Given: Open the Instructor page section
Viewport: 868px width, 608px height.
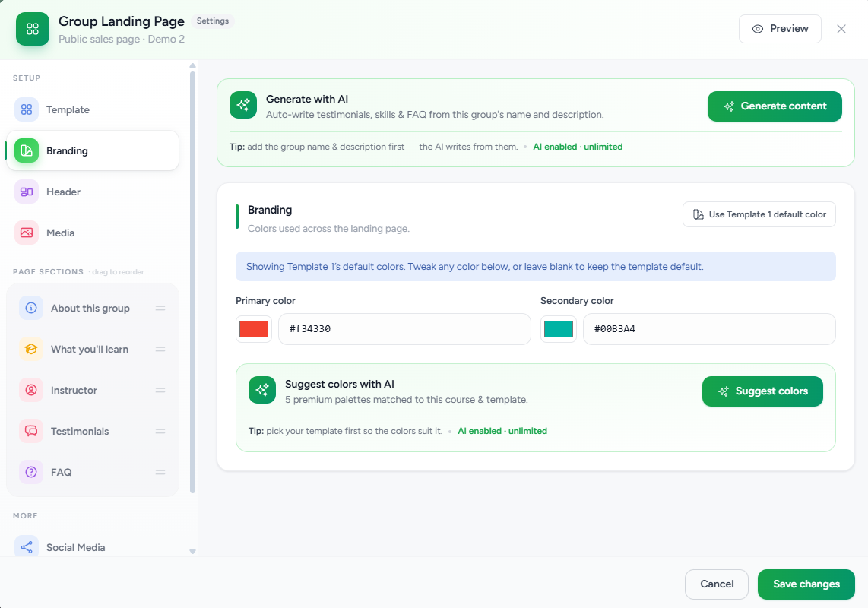Looking at the screenshot, I should (x=93, y=390).
